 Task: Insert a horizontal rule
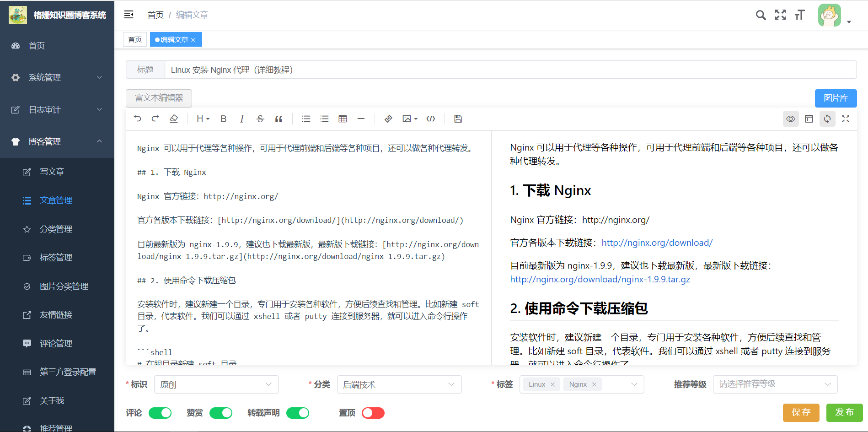tap(361, 119)
